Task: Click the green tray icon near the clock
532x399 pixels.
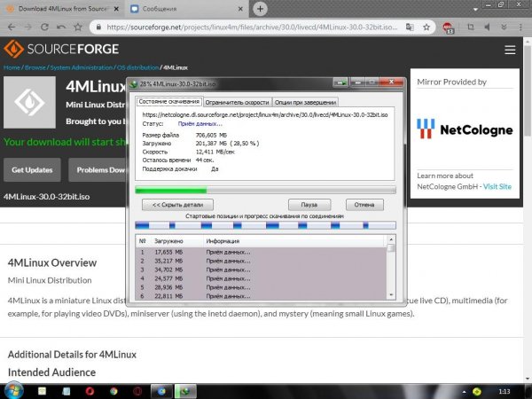Action: tap(477, 392)
